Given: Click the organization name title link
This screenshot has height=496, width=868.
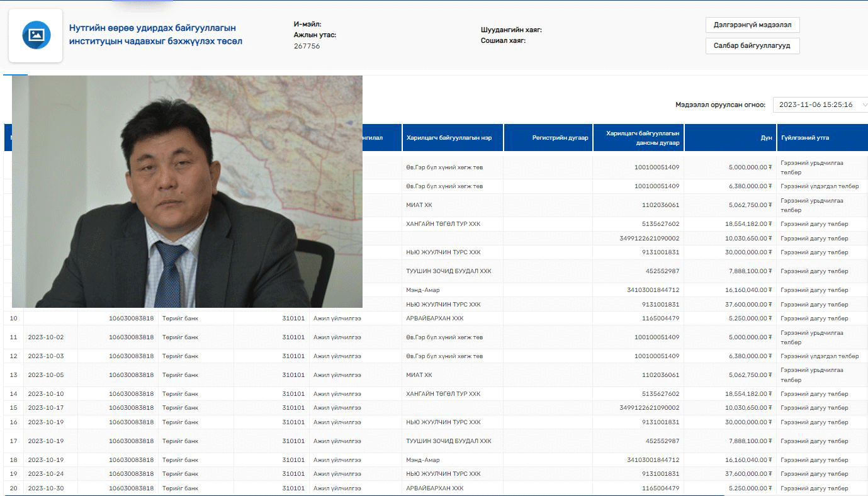Looking at the screenshot, I should [x=155, y=35].
